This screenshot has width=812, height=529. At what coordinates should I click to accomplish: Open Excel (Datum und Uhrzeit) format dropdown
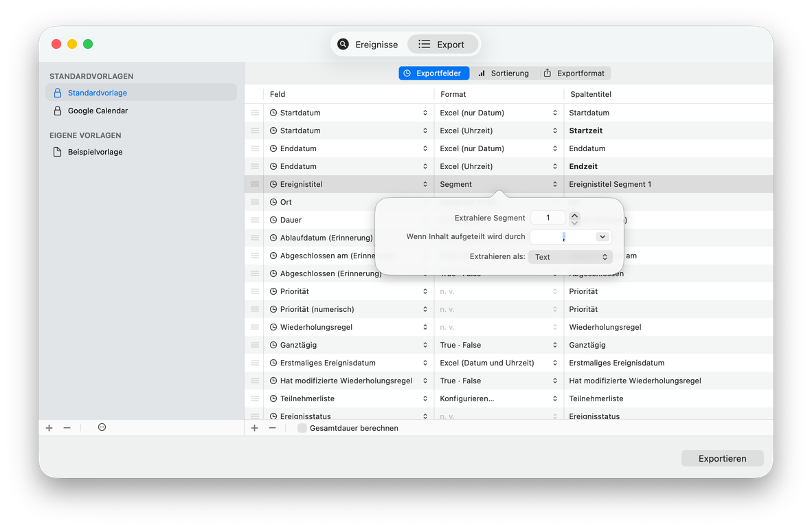click(554, 363)
